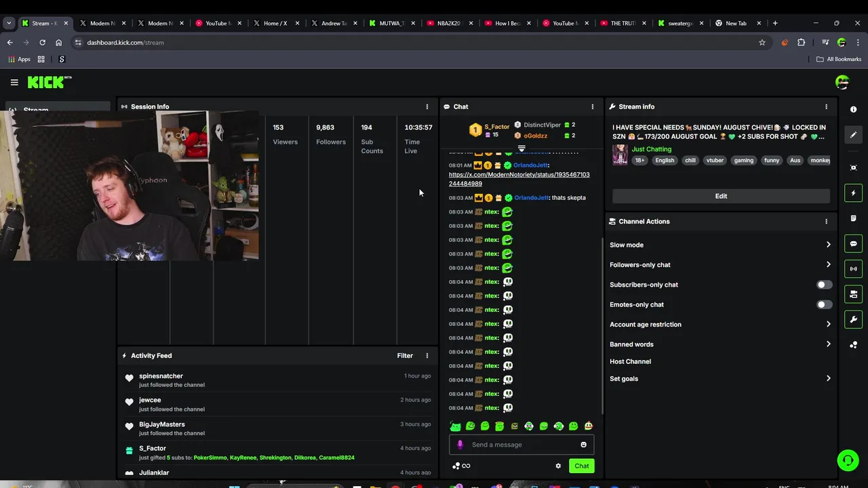Reload the dashboard page

point(42,42)
